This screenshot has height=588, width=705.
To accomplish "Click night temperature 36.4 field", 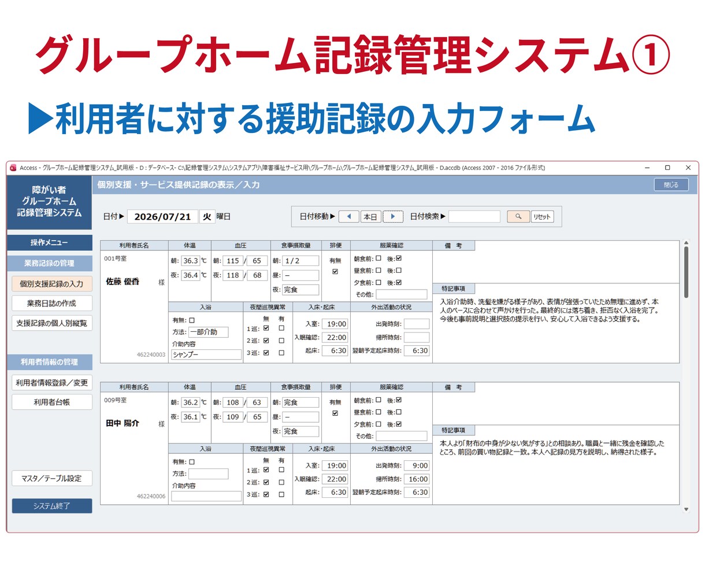I will click(x=190, y=275).
